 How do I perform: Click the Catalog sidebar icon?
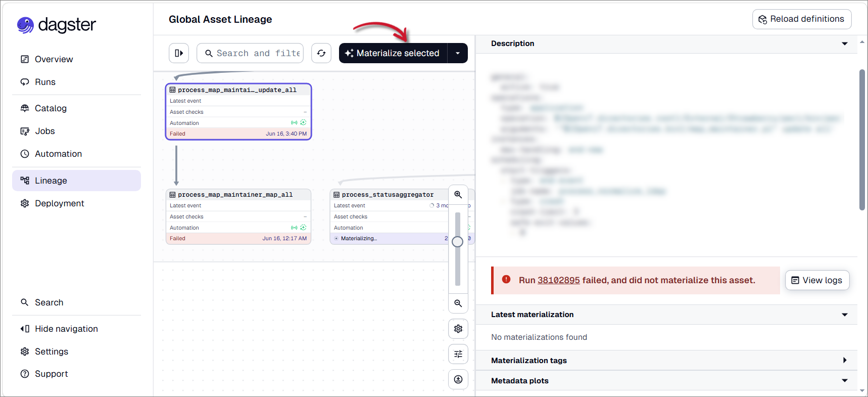(25, 108)
